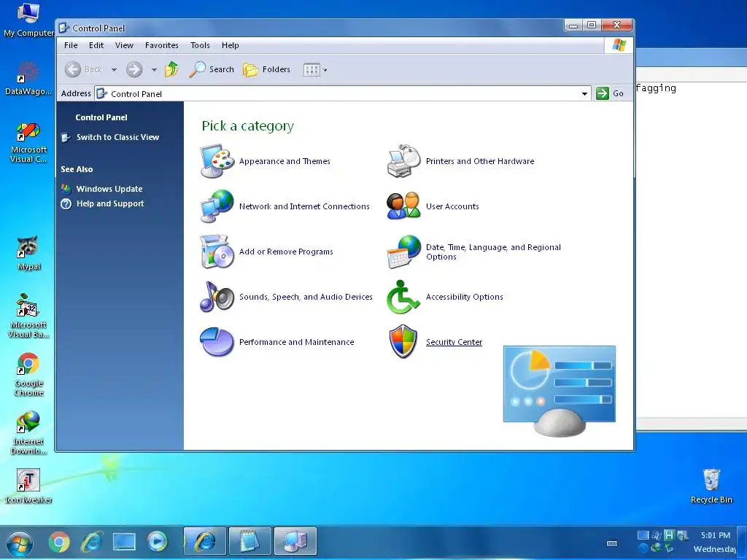The image size is (747, 560).
Task: Open Performance and Maintenance pie icon
Action: [x=217, y=342]
